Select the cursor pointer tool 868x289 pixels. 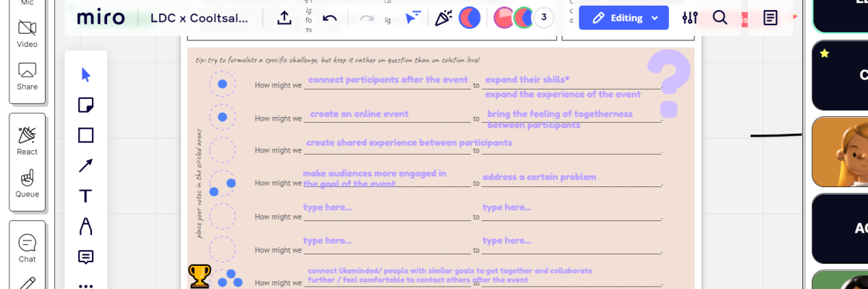(86, 75)
